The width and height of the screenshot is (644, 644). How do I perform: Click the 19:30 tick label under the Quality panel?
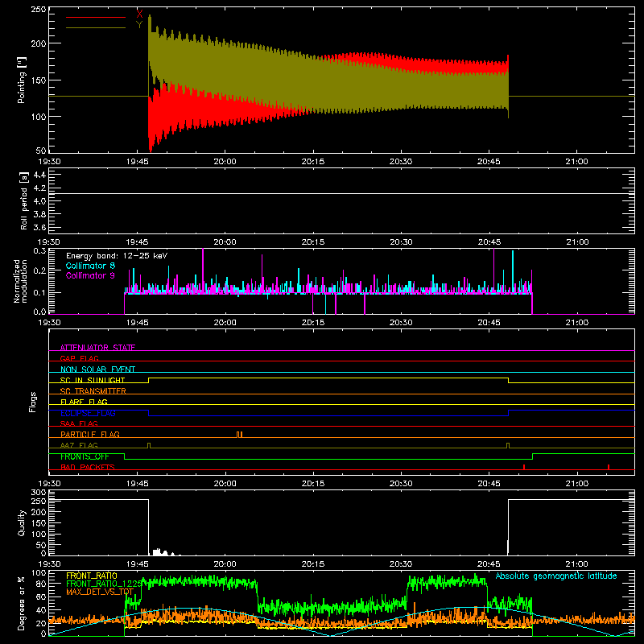[49, 564]
